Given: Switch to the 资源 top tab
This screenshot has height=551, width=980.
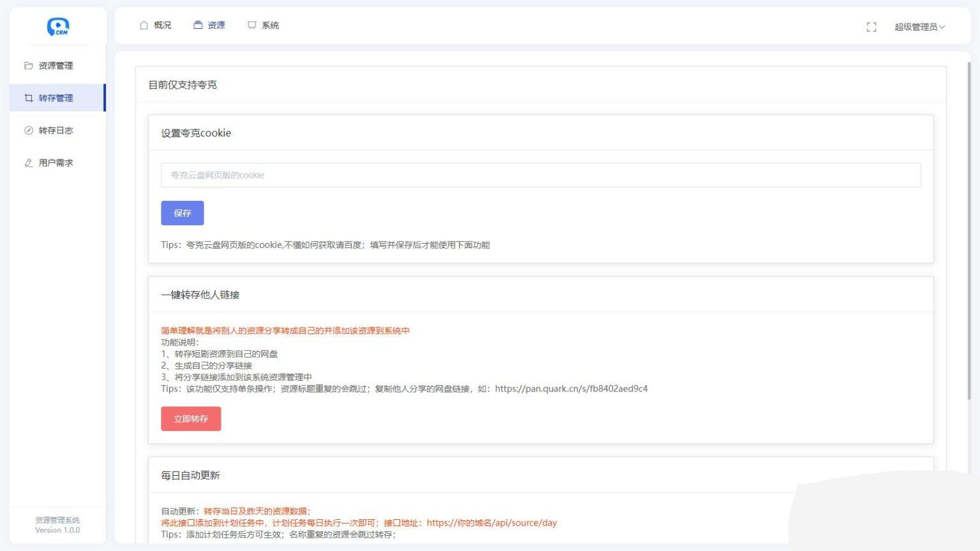Looking at the screenshot, I should [x=209, y=26].
